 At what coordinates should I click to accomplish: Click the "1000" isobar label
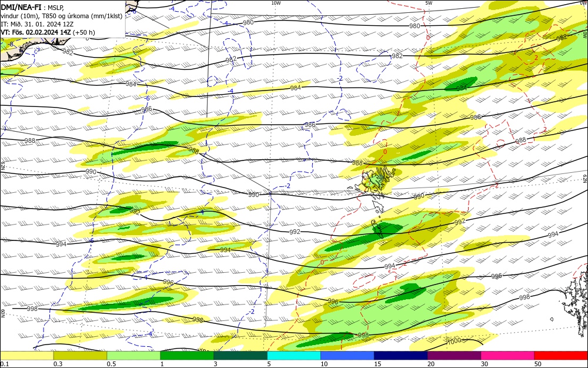coord(454,341)
